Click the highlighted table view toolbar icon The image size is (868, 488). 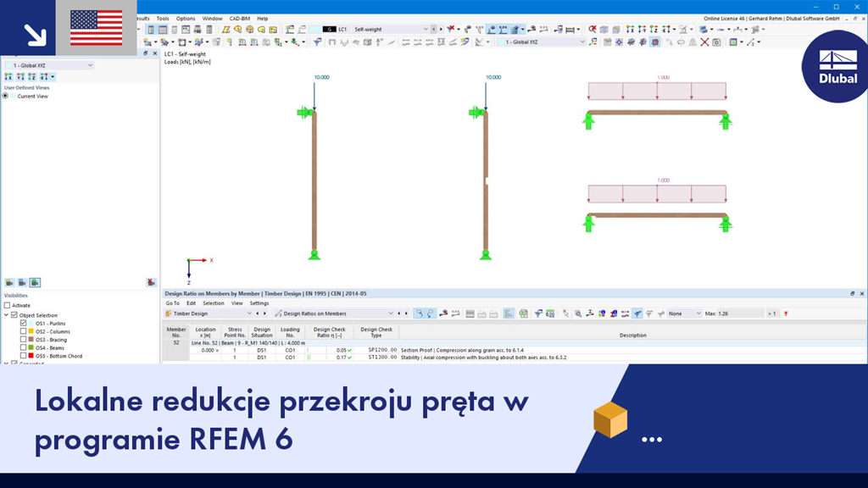tap(162, 30)
